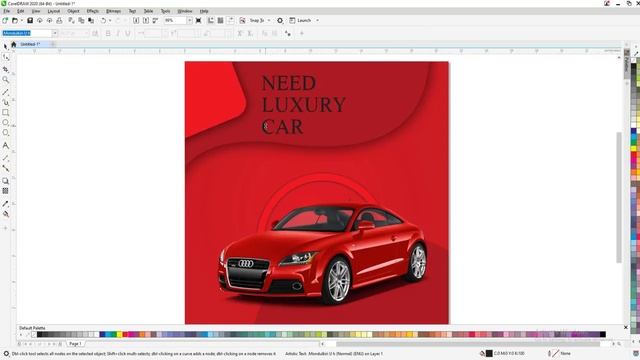The image size is (640, 360).
Task: Click the red Audi car image
Action: point(323,253)
